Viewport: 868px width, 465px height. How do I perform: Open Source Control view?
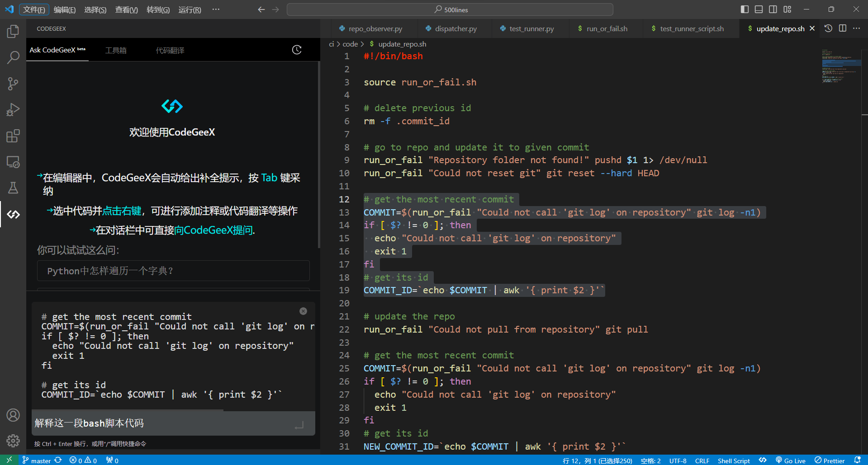[13, 84]
